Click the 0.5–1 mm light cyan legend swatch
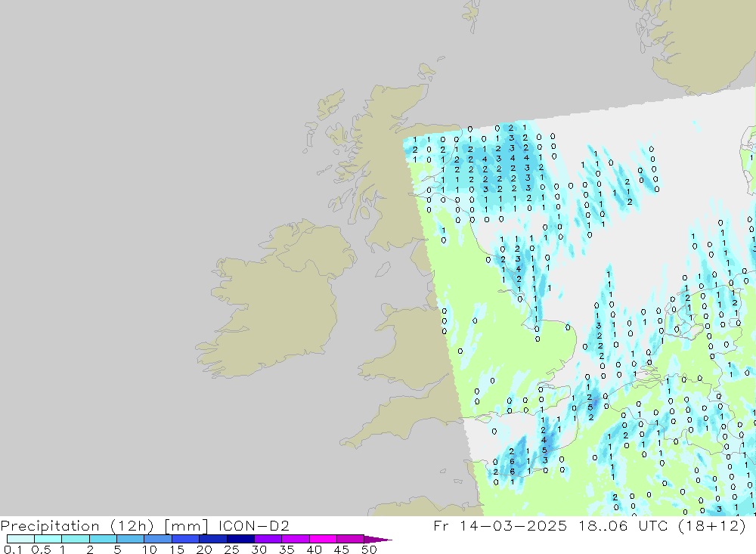 point(48,539)
